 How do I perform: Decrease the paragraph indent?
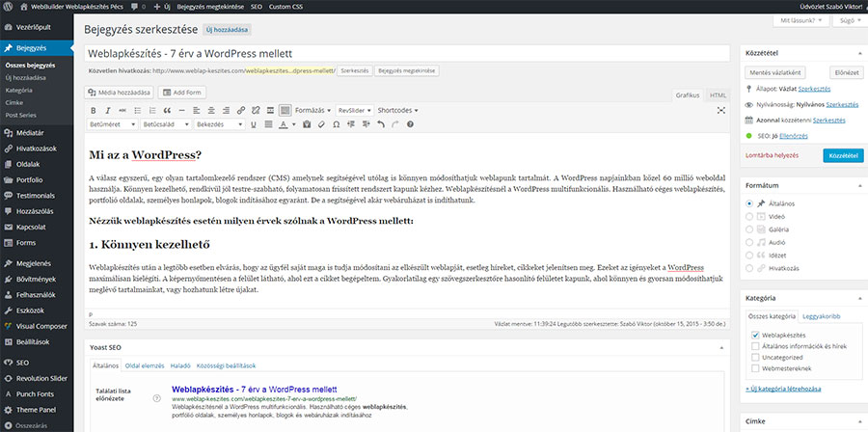pyautogui.click(x=350, y=124)
